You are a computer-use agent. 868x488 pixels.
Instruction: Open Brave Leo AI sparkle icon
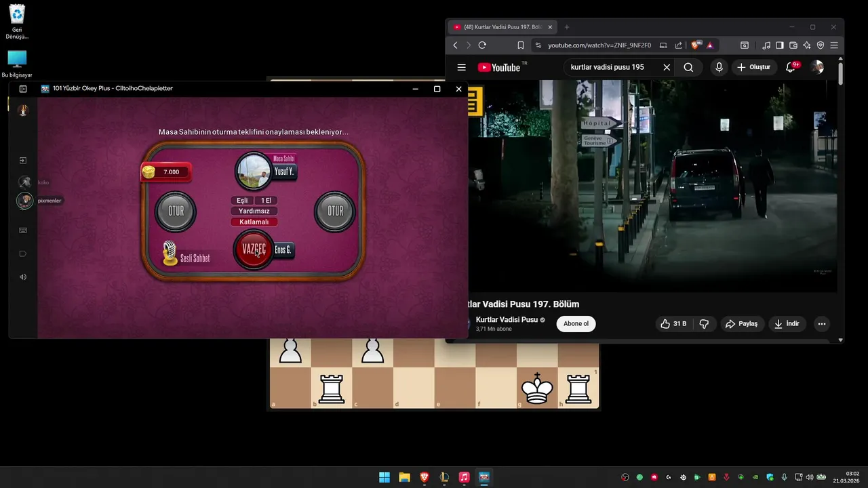pyautogui.click(x=807, y=45)
